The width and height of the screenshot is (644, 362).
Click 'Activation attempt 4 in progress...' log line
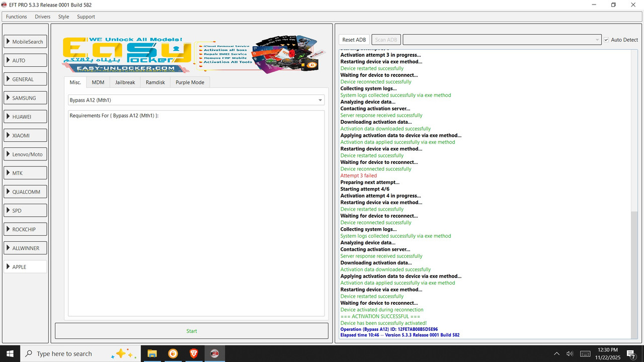(x=380, y=196)
